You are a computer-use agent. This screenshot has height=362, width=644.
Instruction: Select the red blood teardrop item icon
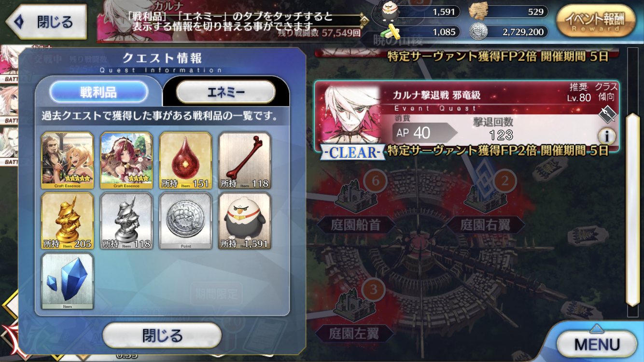pos(185,160)
